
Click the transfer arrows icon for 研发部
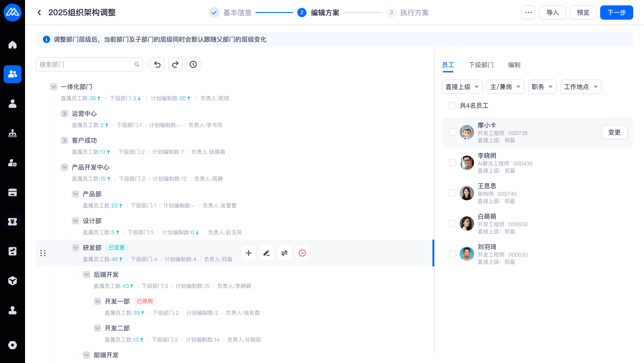tap(284, 253)
